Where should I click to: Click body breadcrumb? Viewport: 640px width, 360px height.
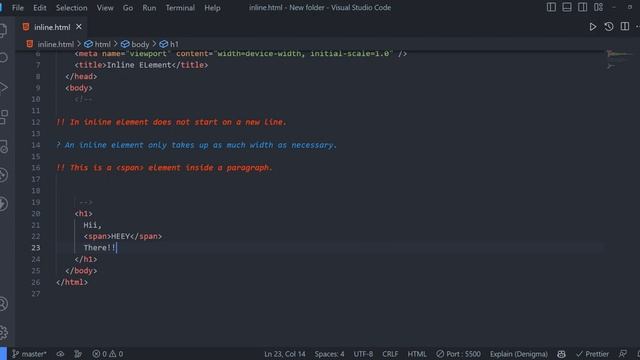click(135, 44)
